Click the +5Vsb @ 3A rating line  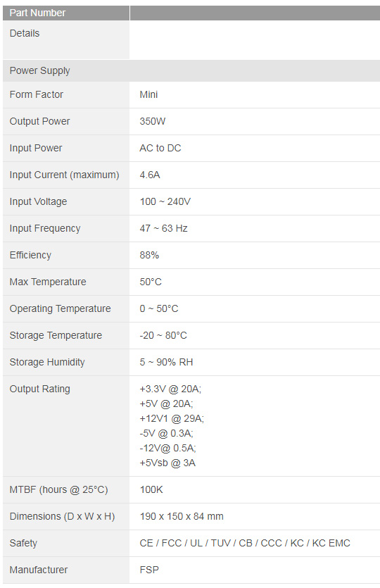click(167, 463)
